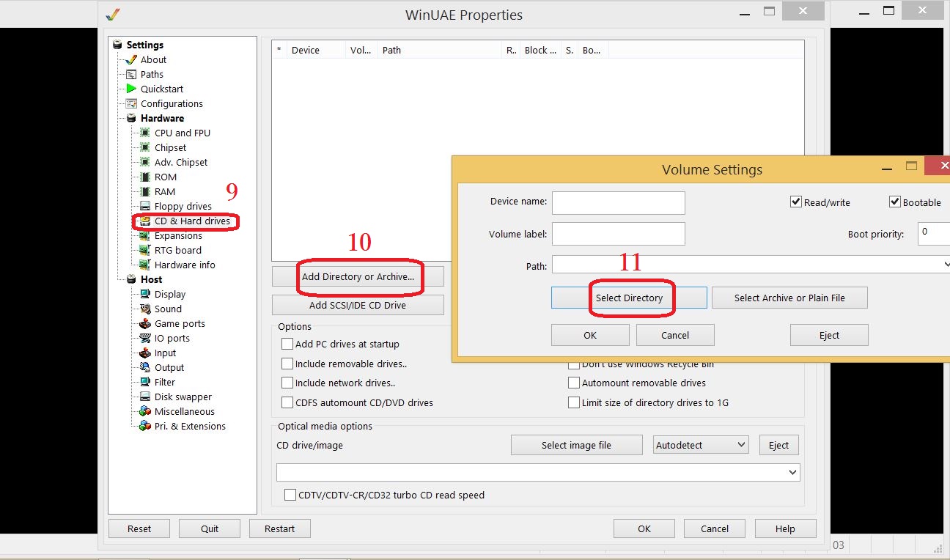Click the Path column header
Image resolution: width=950 pixels, height=560 pixels.
(x=440, y=50)
